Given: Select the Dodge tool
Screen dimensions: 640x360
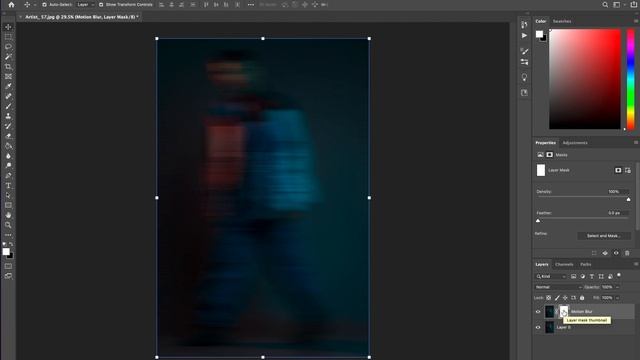Looking at the screenshot, I should (8, 166).
